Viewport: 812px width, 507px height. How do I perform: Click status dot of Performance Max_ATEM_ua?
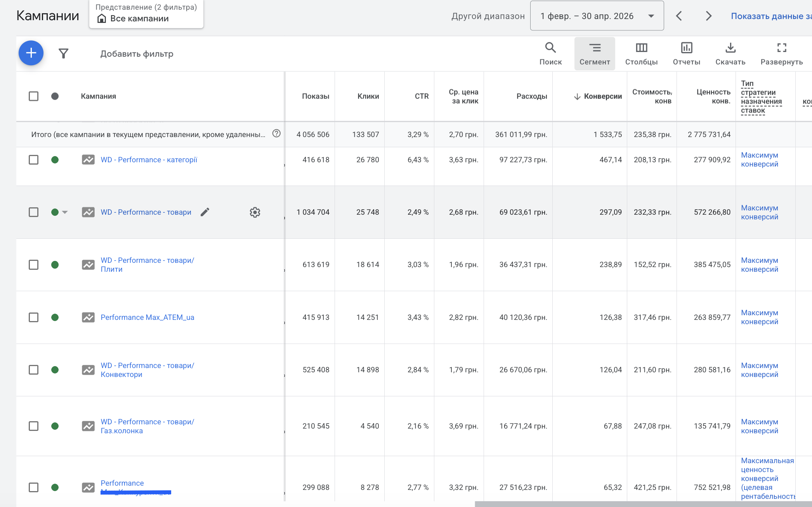point(55,317)
